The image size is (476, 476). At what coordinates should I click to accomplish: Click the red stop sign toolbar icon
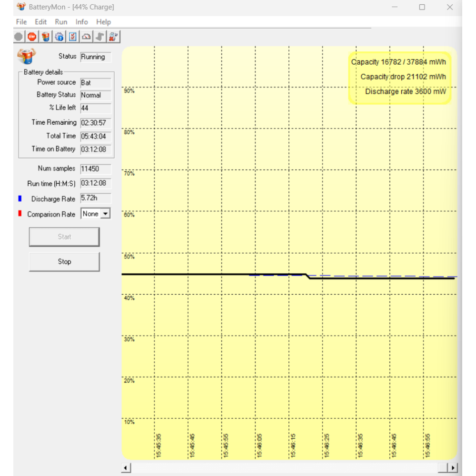(32, 36)
